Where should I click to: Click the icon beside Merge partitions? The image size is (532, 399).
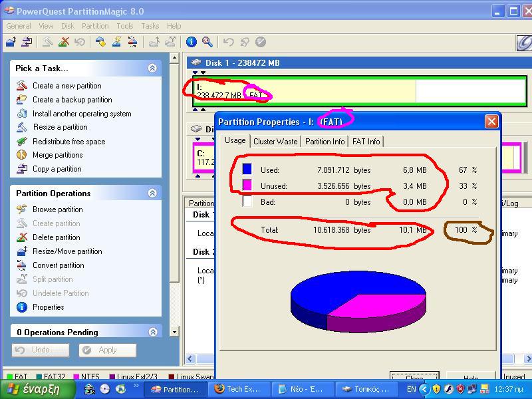click(22, 155)
